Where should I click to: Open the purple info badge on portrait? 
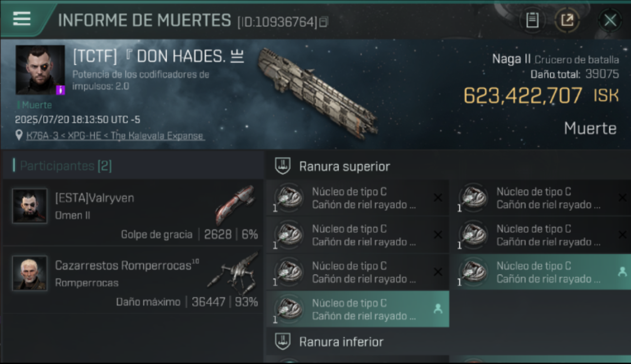click(x=61, y=90)
